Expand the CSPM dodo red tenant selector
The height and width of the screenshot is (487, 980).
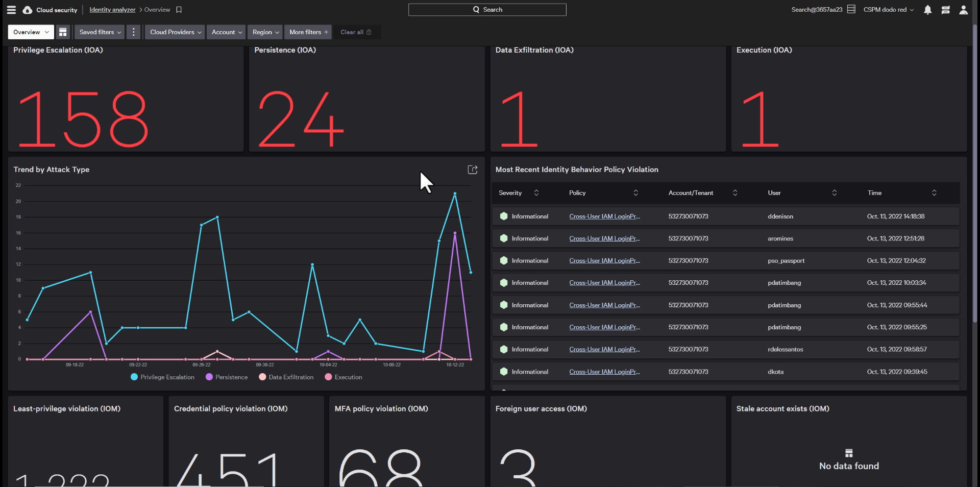pyautogui.click(x=888, y=10)
